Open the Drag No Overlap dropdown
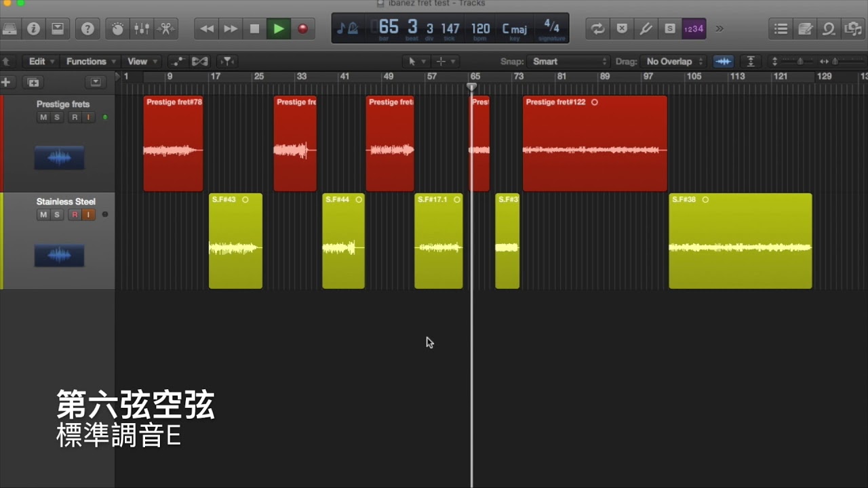This screenshot has height=488, width=868. point(674,61)
